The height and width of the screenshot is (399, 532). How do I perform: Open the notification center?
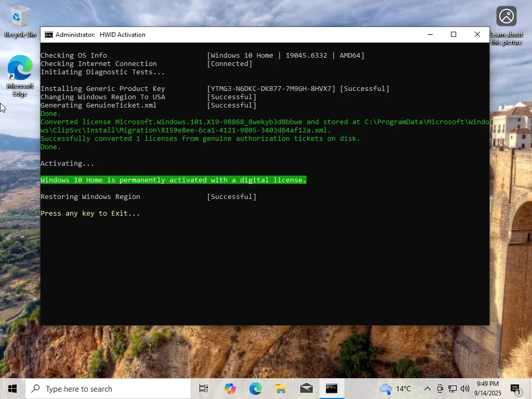[x=516, y=389]
